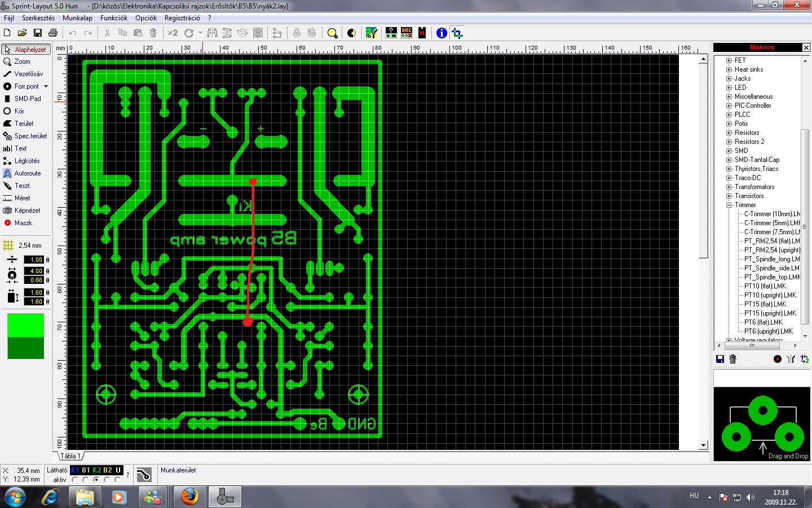The width and height of the screenshot is (812, 508).
Task: Activate layer K1 radio button
Action: click(75, 480)
